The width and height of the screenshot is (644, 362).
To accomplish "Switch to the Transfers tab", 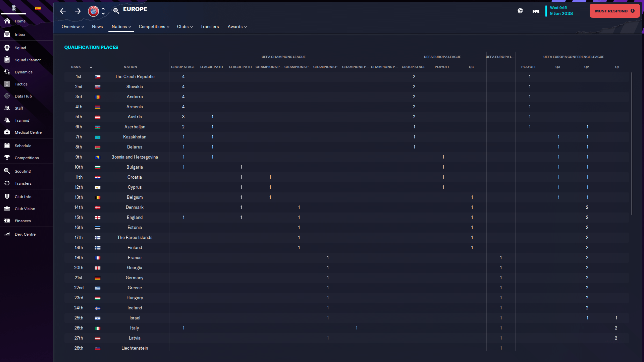I will click(x=209, y=27).
